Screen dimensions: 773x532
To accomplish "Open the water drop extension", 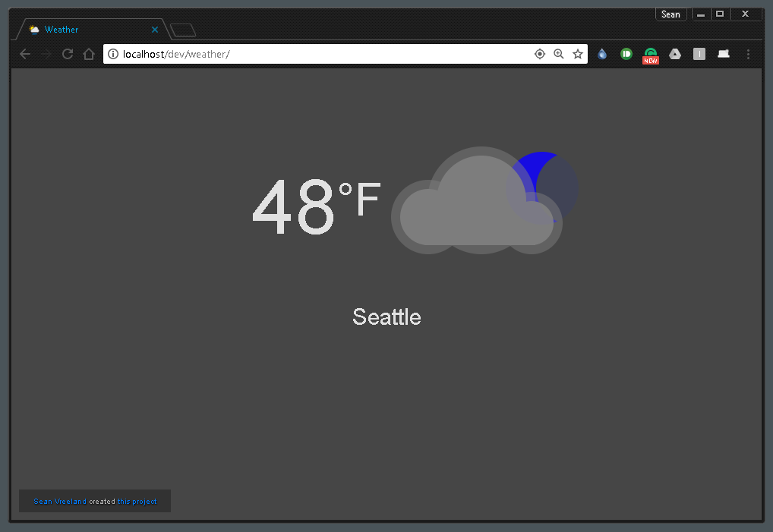I will (602, 54).
